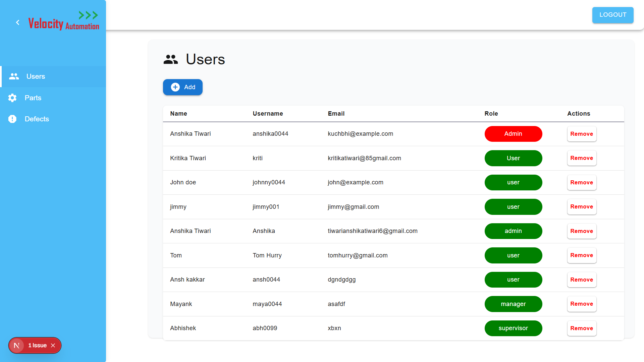Click the red Admin role badge

(x=513, y=134)
